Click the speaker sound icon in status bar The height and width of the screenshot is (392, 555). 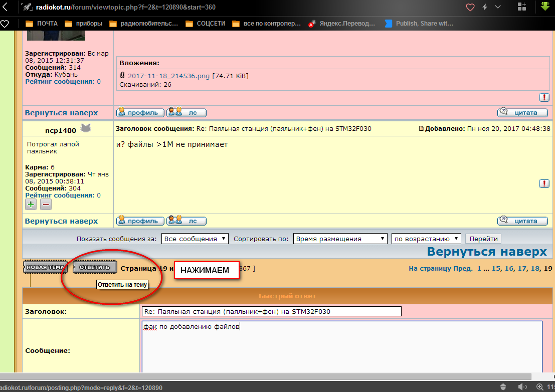coord(522,386)
